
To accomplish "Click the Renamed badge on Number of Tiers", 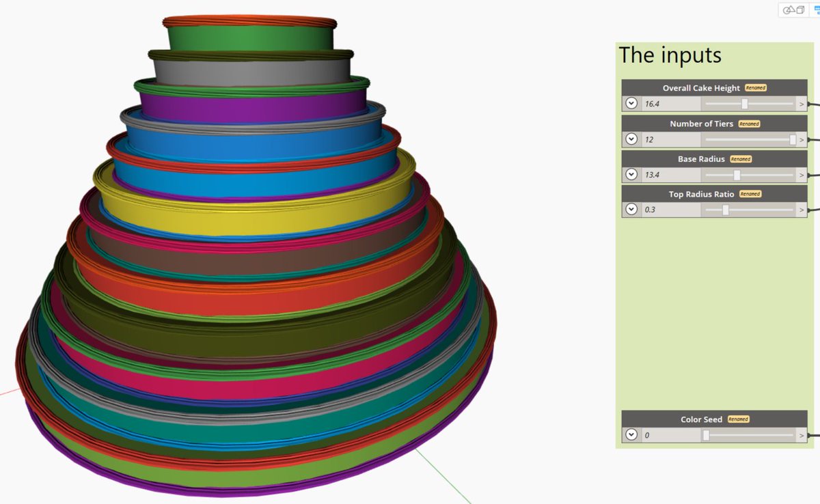I will coord(749,124).
